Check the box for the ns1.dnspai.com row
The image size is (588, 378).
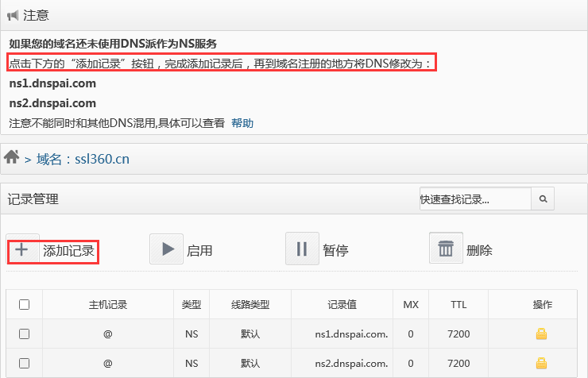coord(25,334)
